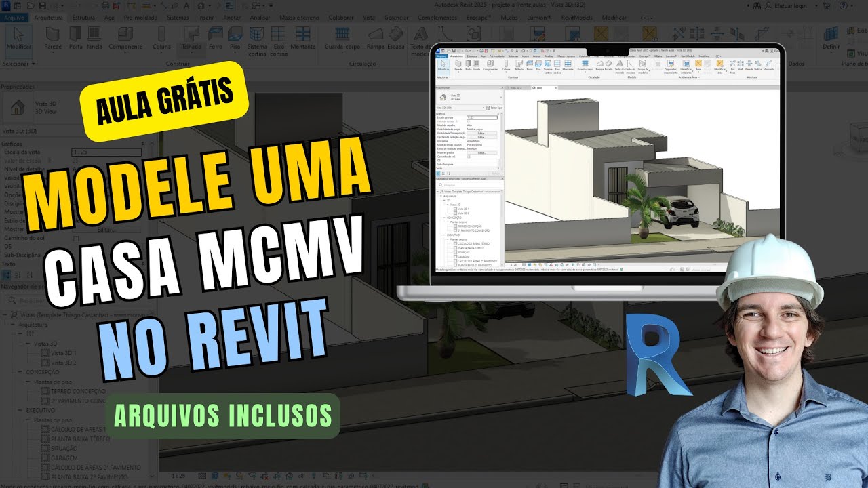The height and width of the screenshot is (488, 868).
Task: Click Eixo cortina in the background ribbon
Action: pyautogui.click(x=279, y=41)
